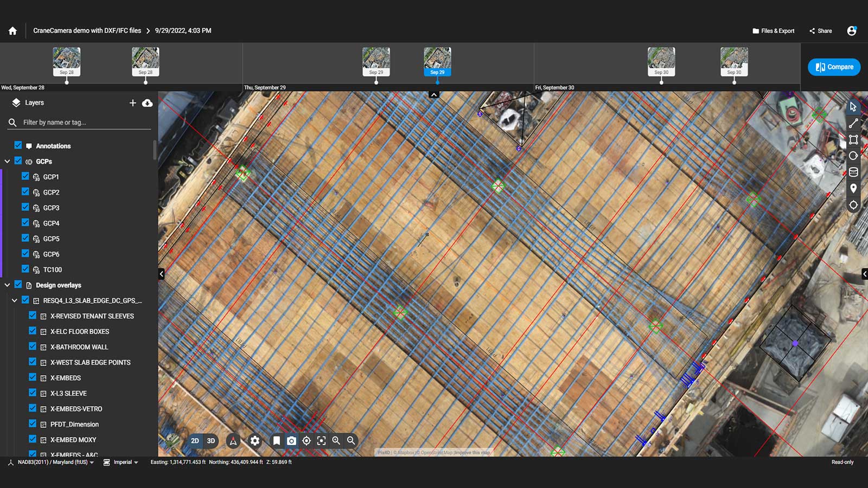Image resolution: width=868 pixels, height=488 pixels.
Task: Click the Design overlays file icon
Action: pos(29,285)
